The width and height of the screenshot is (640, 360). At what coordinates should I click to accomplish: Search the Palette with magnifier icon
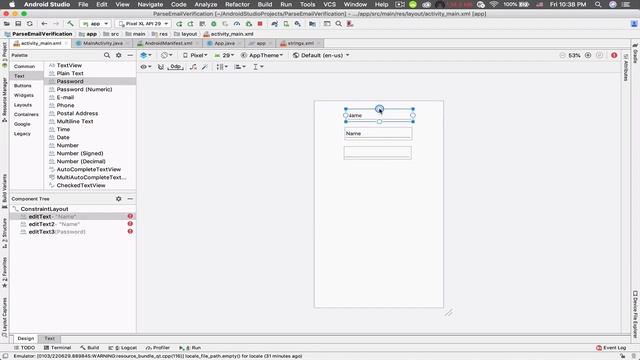click(107, 55)
